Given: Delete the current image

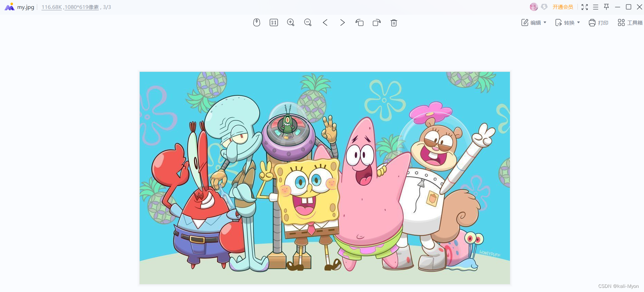Looking at the screenshot, I should click(394, 23).
